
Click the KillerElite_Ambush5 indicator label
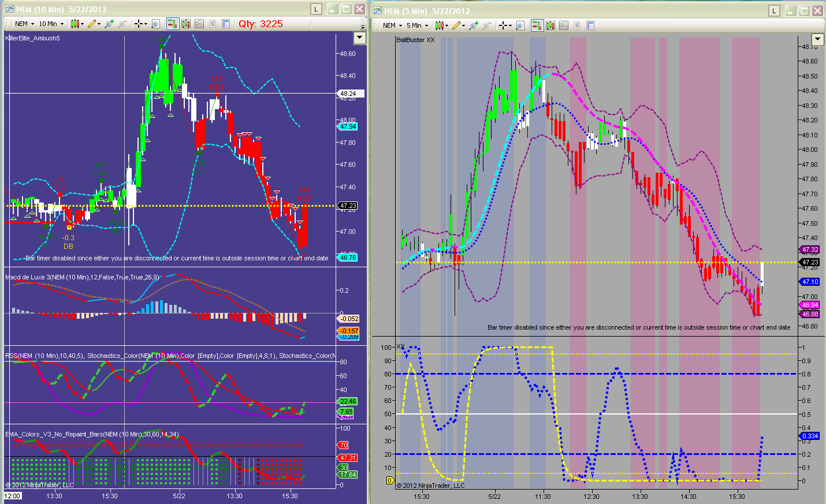point(32,38)
